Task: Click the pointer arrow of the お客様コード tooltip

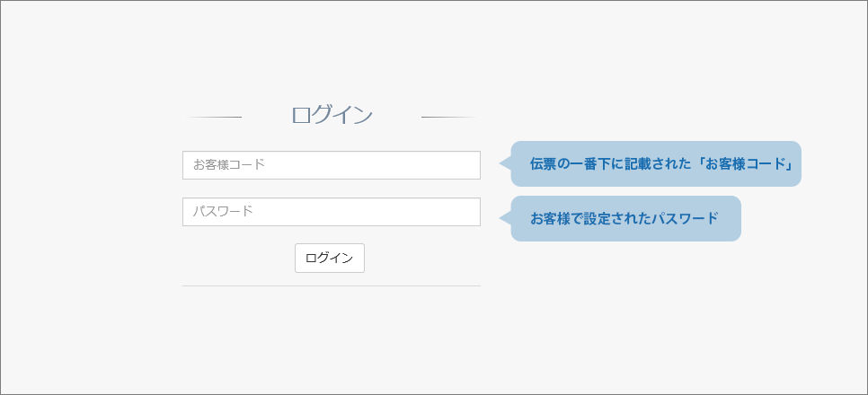Action: click(x=505, y=163)
